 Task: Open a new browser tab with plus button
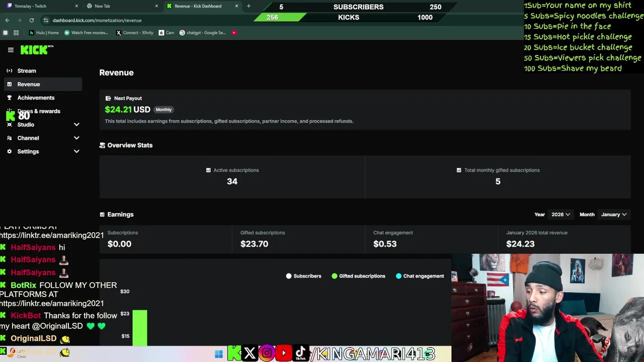click(249, 6)
